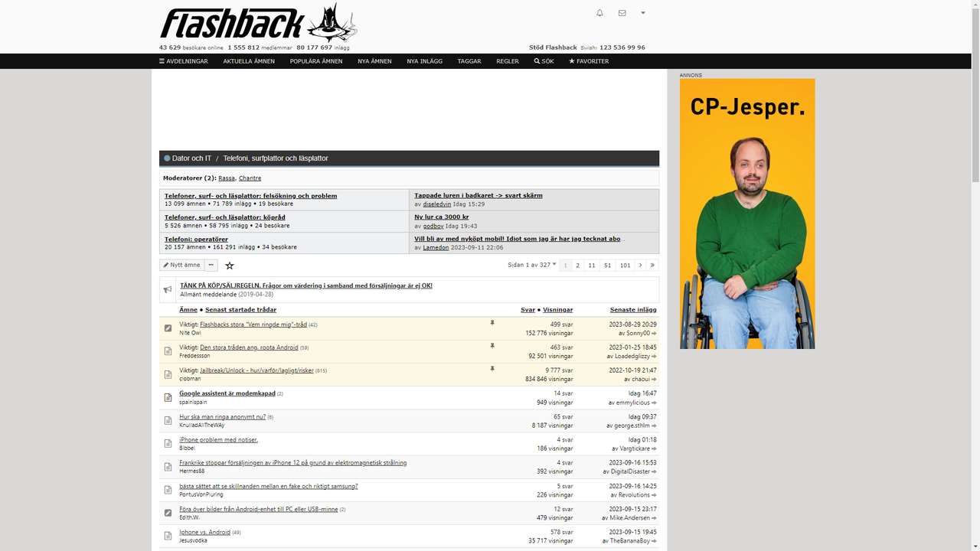Click the Nytt ämne button
This screenshot has height=551, width=980.
pos(182,265)
